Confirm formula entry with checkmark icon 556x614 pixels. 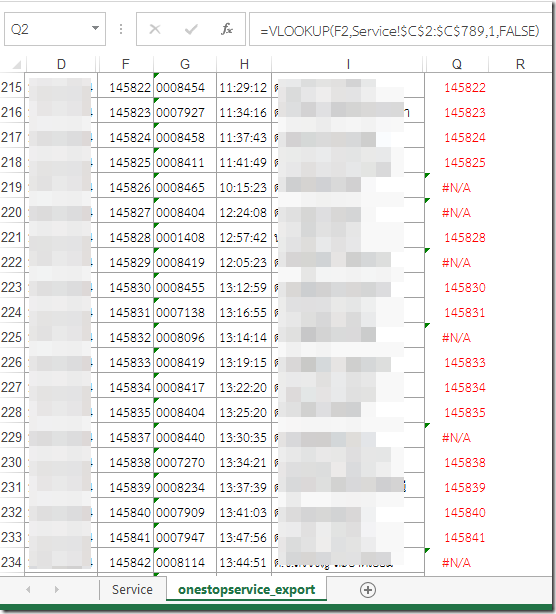[191, 29]
